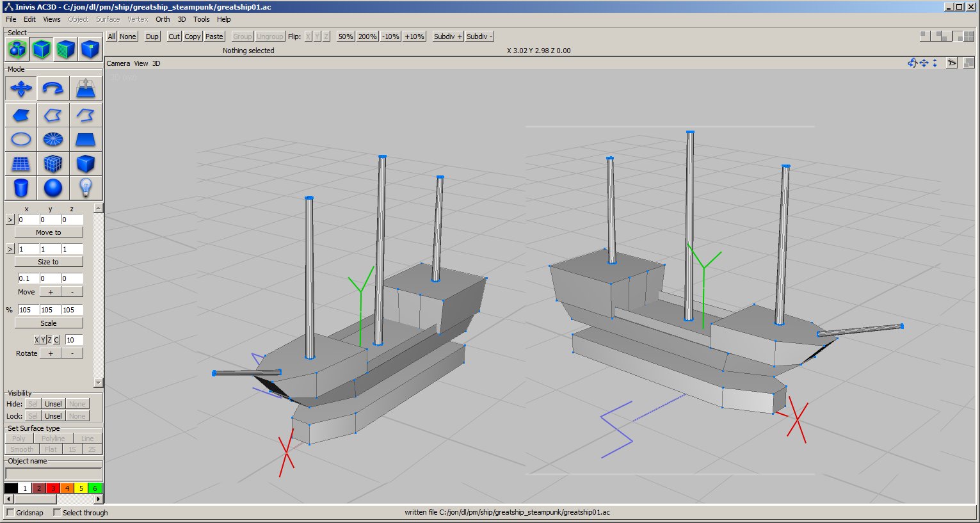Add a light with the bulb icon
Image resolution: width=980 pixels, height=523 pixels.
click(85, 188)
